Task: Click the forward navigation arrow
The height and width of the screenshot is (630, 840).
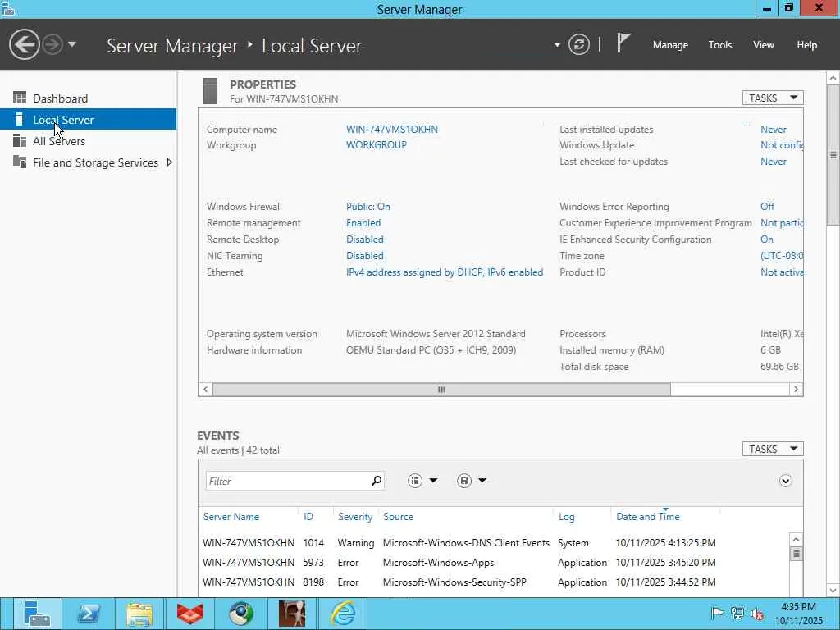Action: click(52, 44)
